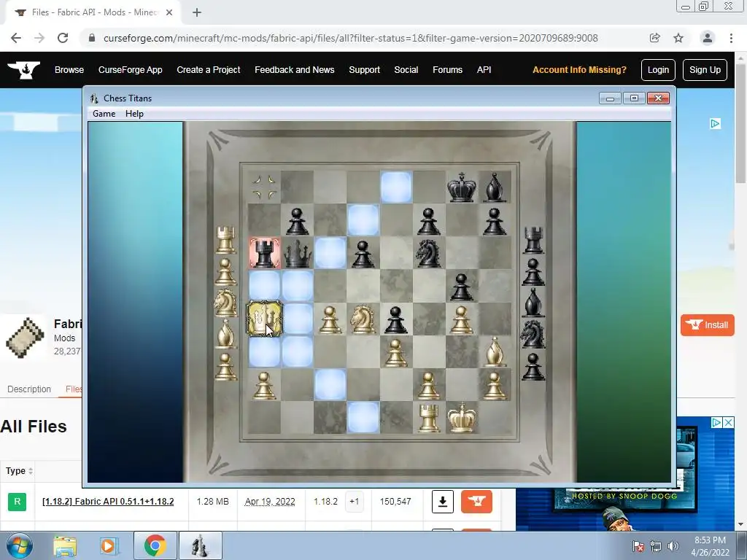
Task: Select the black pawn on b7
Action: (298, 221)
